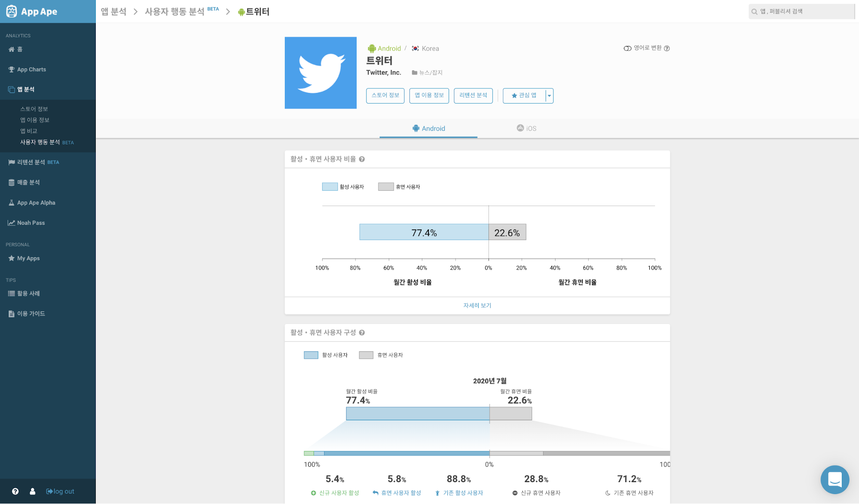
Task: Collapse the 앱 분석 sidebar section
Action: tap(48, 89)
